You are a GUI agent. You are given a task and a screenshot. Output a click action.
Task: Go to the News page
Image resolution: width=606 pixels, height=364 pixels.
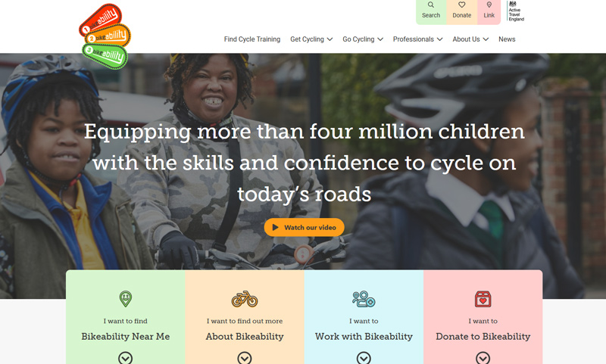507,39
